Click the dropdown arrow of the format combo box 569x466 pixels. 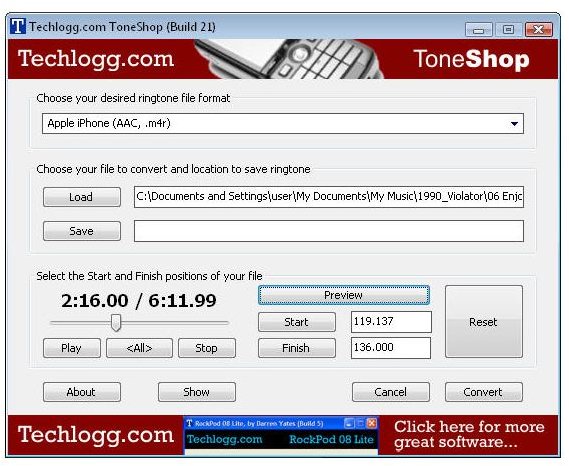(x=514, y=124)
